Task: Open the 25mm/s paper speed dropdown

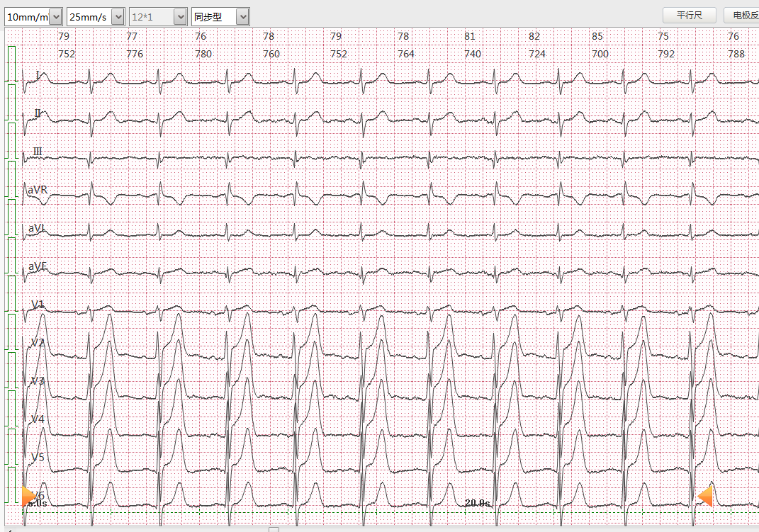Action: click(96, 17)
